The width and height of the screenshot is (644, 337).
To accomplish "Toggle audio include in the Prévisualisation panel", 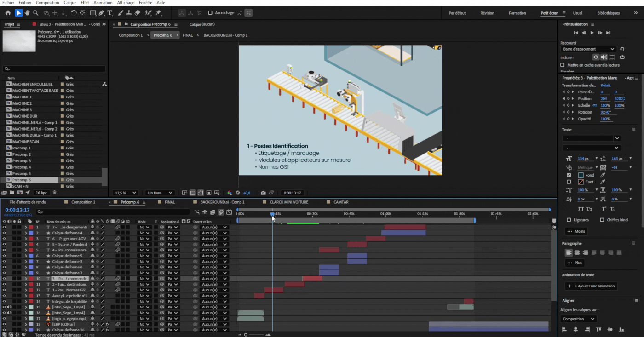I will pyautogui.click(x=604, y=57).
